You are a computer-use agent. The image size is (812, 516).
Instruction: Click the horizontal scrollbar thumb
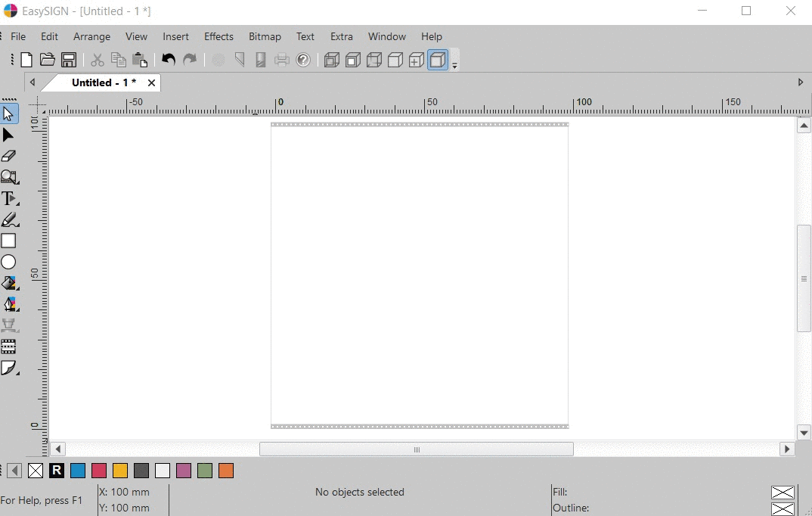417,449
